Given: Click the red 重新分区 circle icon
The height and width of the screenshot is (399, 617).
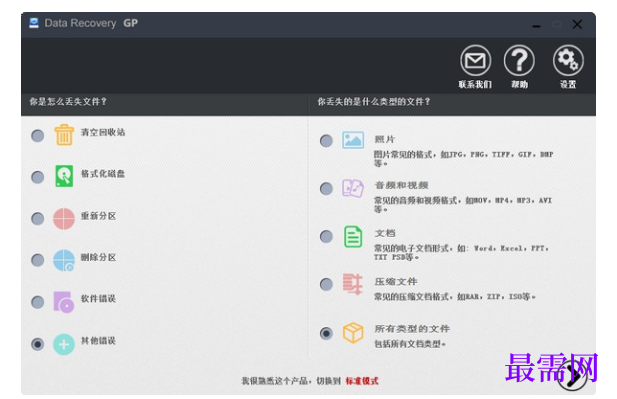Looking at the screenshot, I should (64, 218).
